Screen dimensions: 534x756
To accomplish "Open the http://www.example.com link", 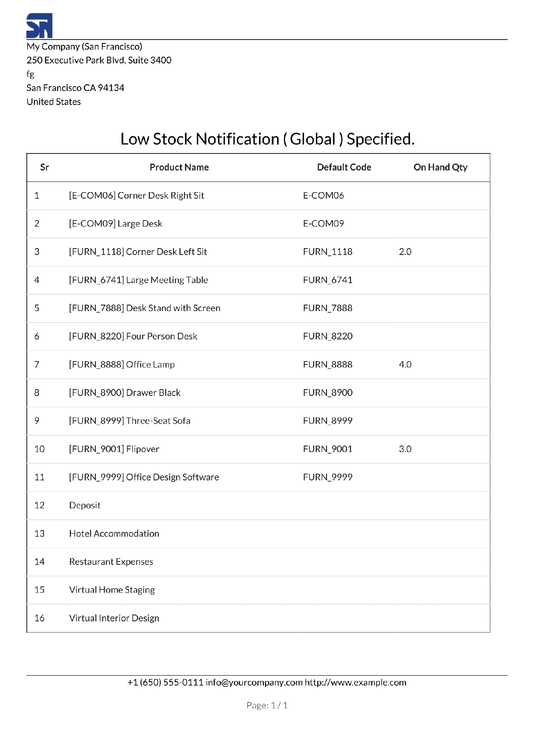I will point(355,682).
